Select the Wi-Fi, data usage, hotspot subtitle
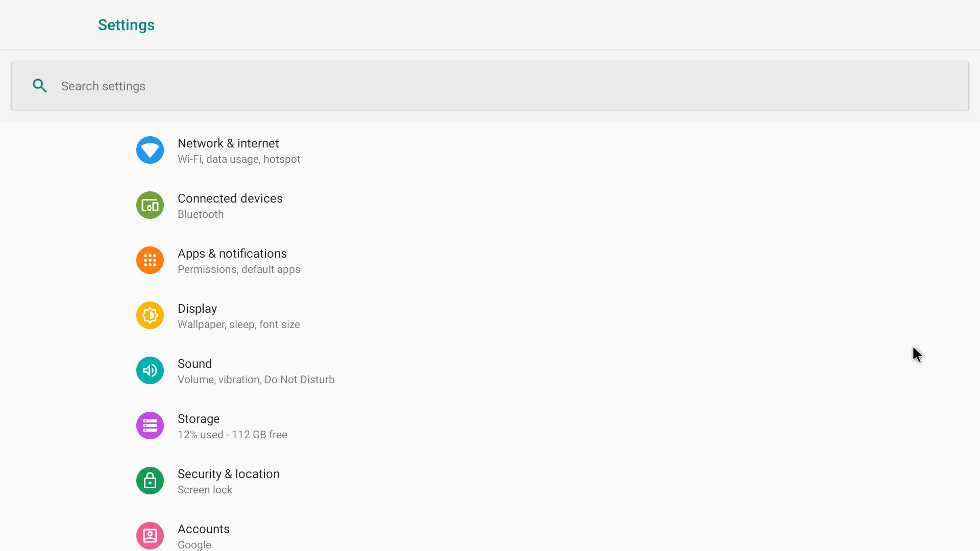Viewport: 980px width, 551px height. click(239, 159)
